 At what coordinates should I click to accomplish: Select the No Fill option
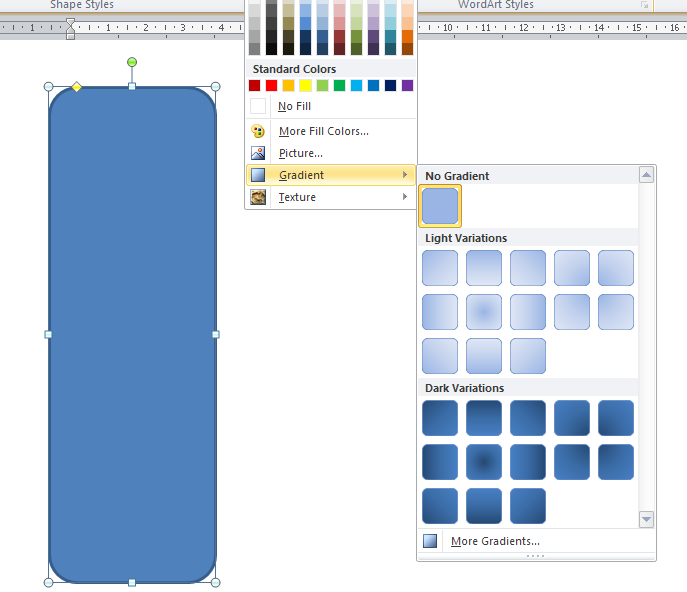294,106
